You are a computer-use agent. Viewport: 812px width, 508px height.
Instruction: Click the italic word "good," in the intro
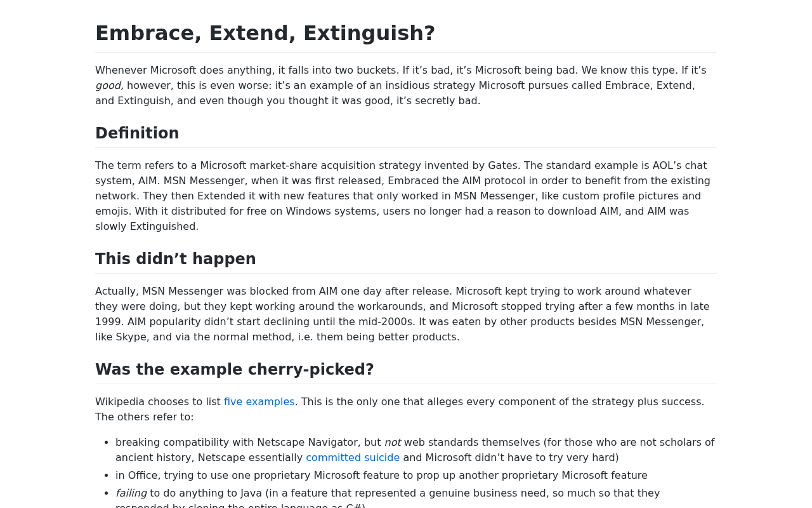[109, 86]
